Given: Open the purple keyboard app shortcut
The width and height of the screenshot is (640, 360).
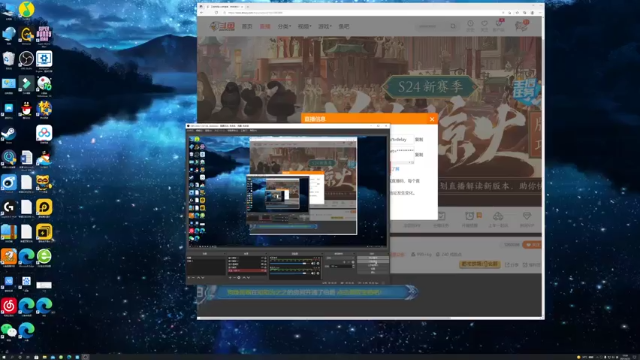Looking at the screenshot, I should (x=44, y=35).
